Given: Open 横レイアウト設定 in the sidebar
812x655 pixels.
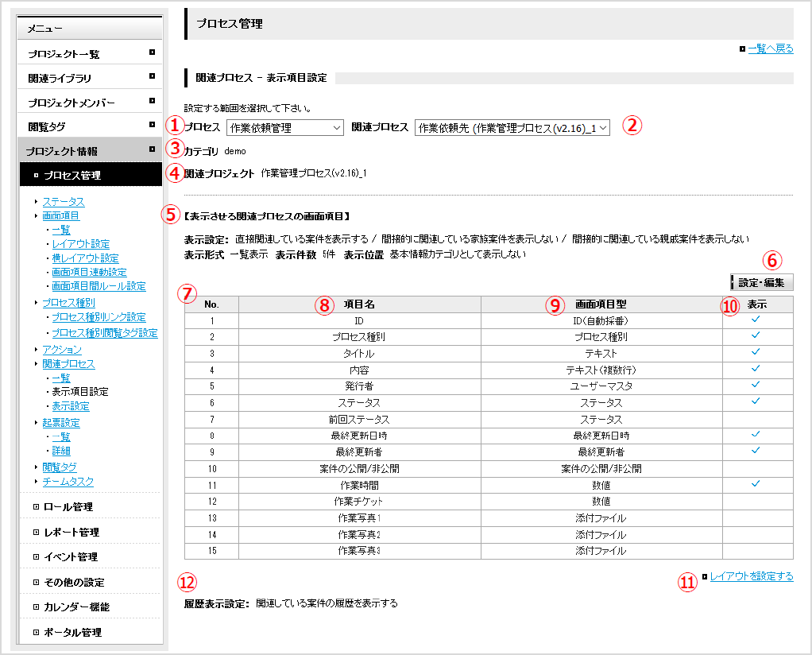Looking at the screenshot, I should click(x=86, y=258).
